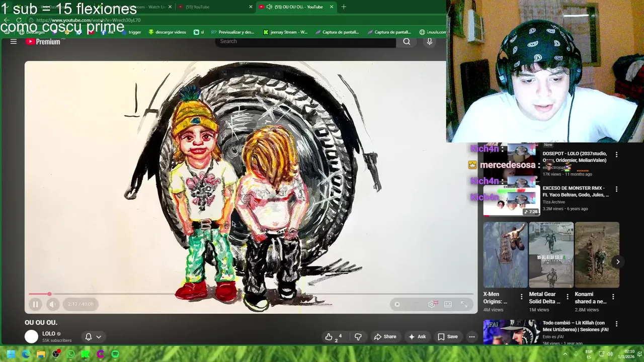
Task: Click the magnifier search button
Action: tap(407, 42)
